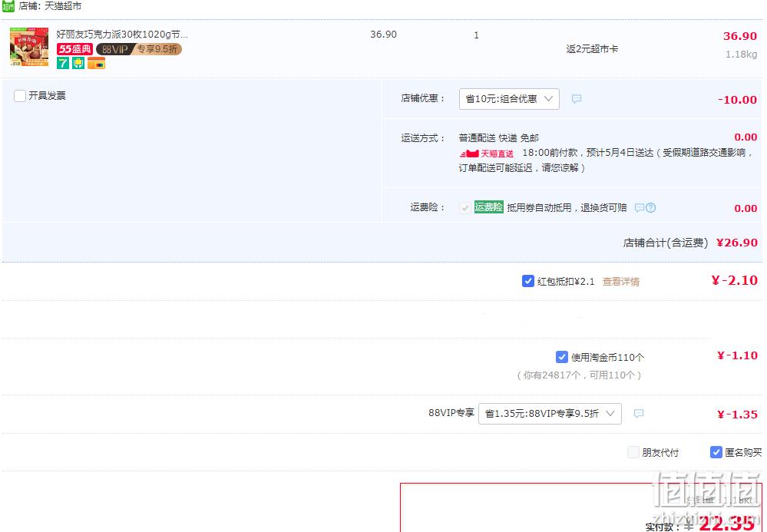Screen dimensions: 767x532
Task: Click the Taobao coin deduction ¥-1.10 amount
Action: 737,355
